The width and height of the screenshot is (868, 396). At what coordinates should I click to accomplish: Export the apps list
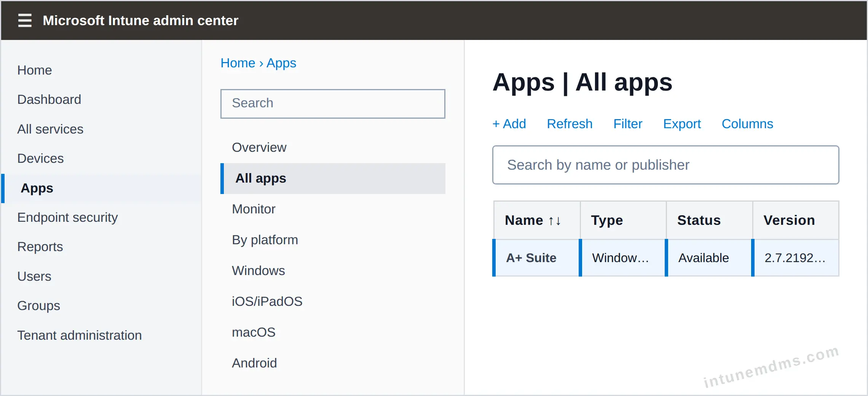(682, 124)
